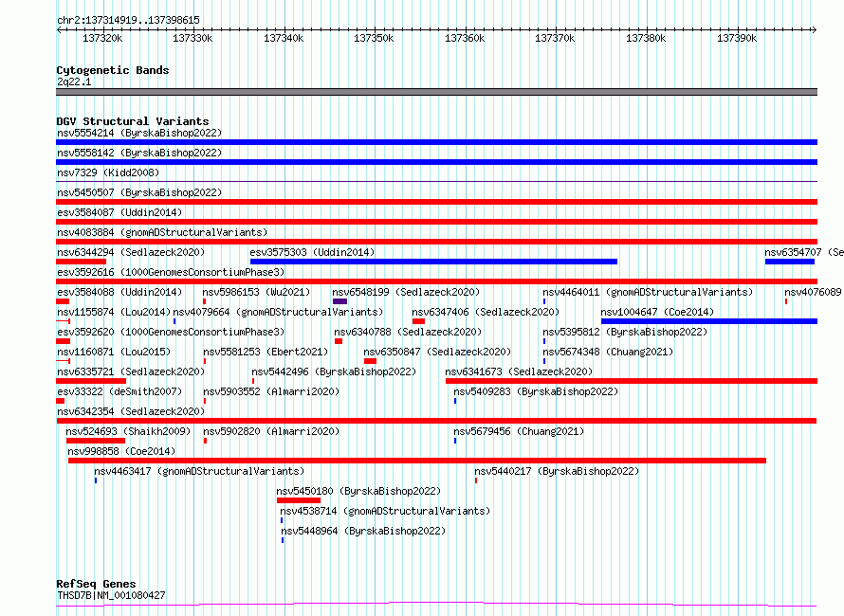Click the purple nsv6548199 (Sedlazeck2020) bar
Viewport: 844px width, 616px height.
(339, 301)
